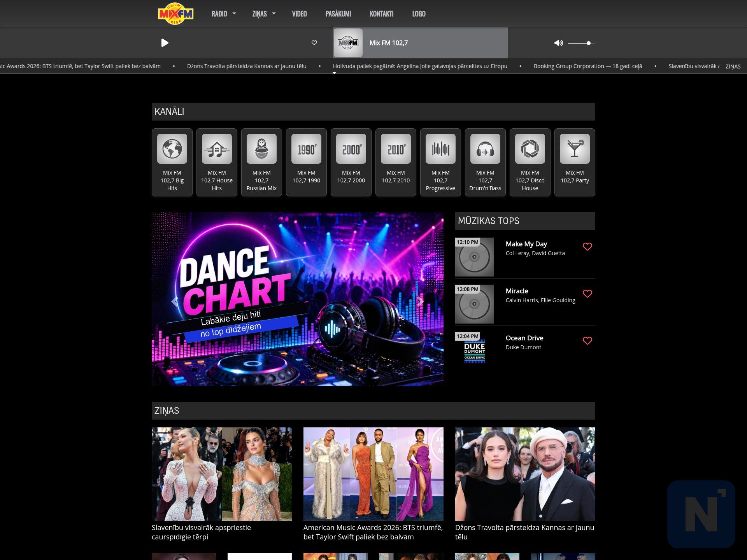
Task: Open the Mix FM 1990 channel icon
Action: tap(306, 149)
